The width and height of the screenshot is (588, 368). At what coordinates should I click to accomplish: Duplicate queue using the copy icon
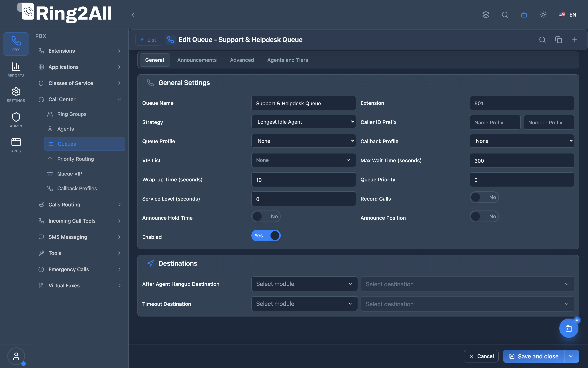pos(558,40)
